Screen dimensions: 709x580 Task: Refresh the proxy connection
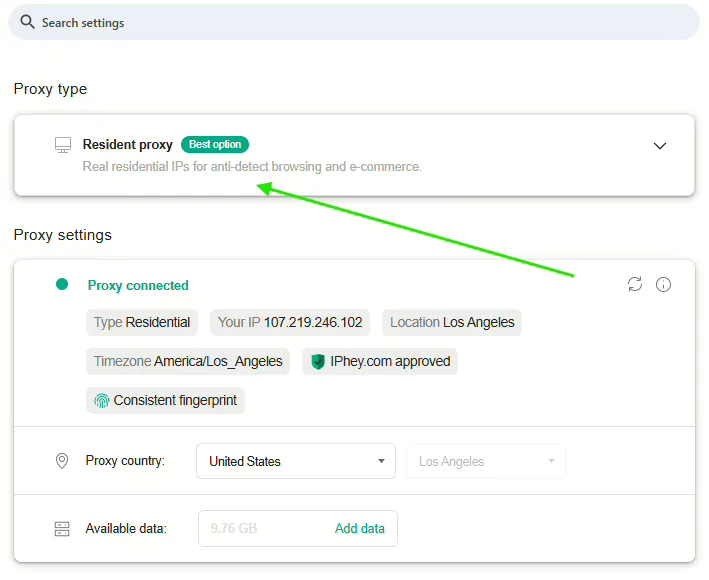pos(635,284)
